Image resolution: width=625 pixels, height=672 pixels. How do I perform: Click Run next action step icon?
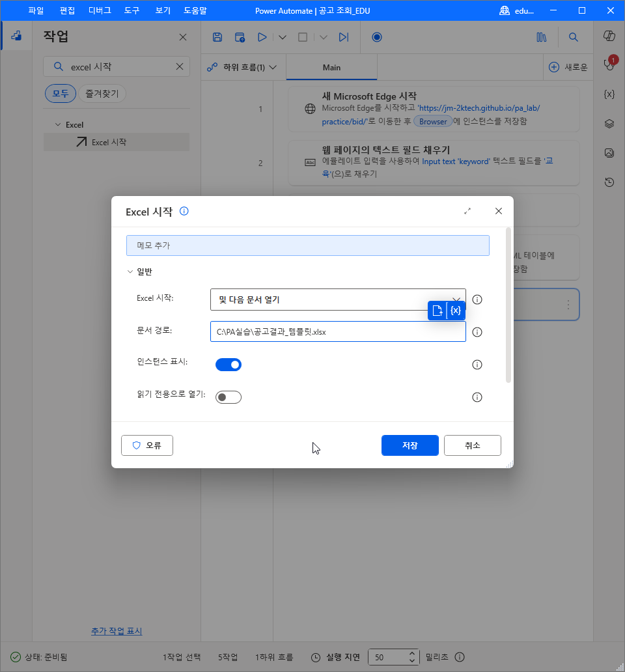[x=344, y=37]
